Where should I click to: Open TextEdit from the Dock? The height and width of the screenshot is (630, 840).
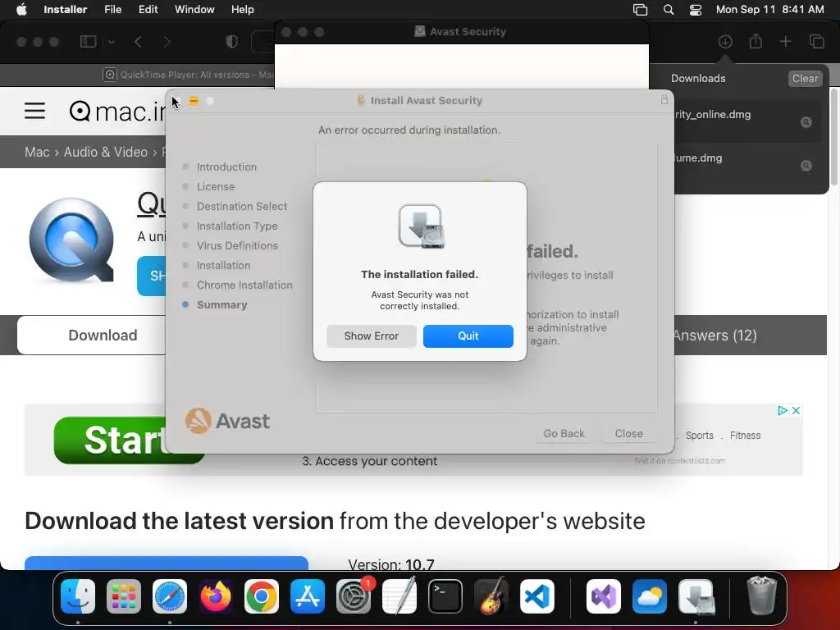coord(399,596)
